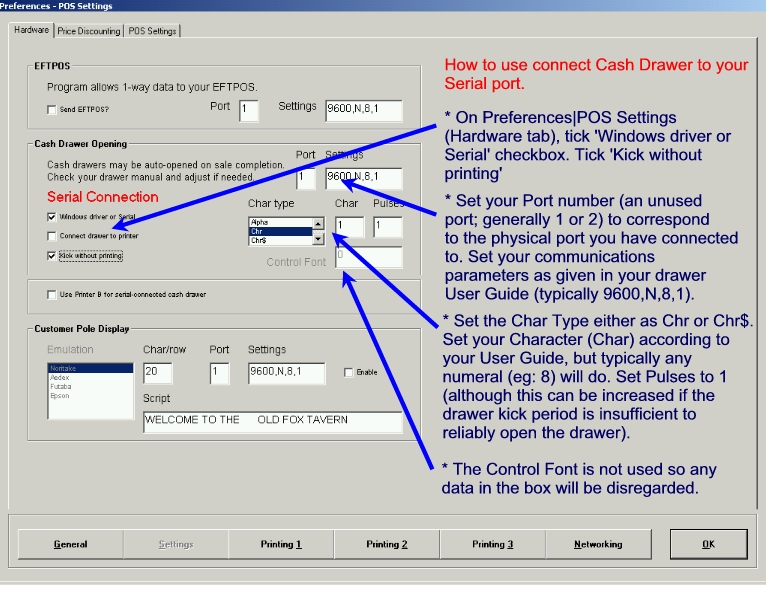Open the POS Settings tab
Viewport: 768px width, 591px height.
pyautogui.click(x=153, y=31)
